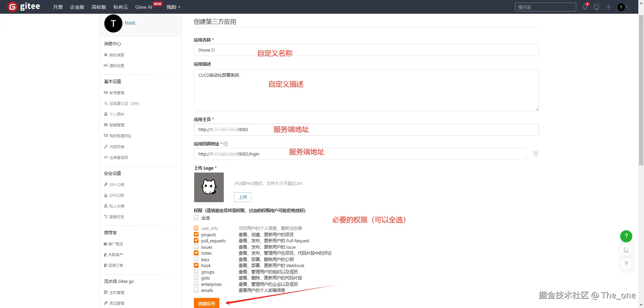
Task: Click the scrollbar up arrow
Action: [x=641, y=2]
